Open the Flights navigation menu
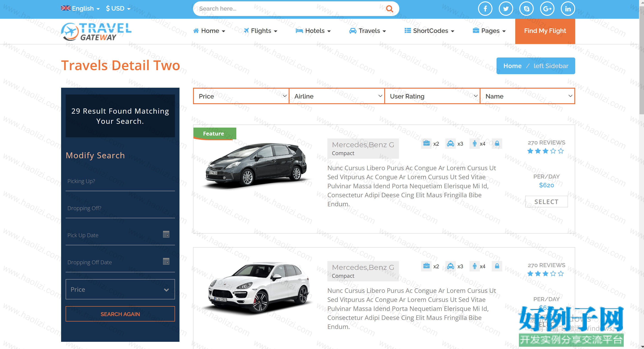The width and height of the screenshot is (644, 349). click(x=260, y=31)
